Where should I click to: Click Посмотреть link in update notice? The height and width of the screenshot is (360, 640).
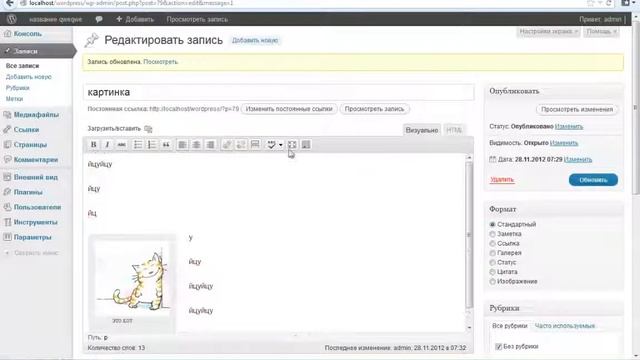(160, 62)
